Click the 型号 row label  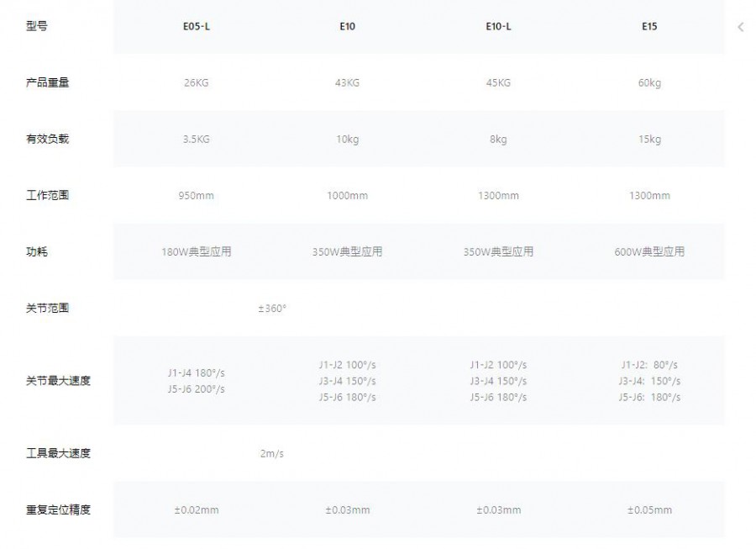37,27
